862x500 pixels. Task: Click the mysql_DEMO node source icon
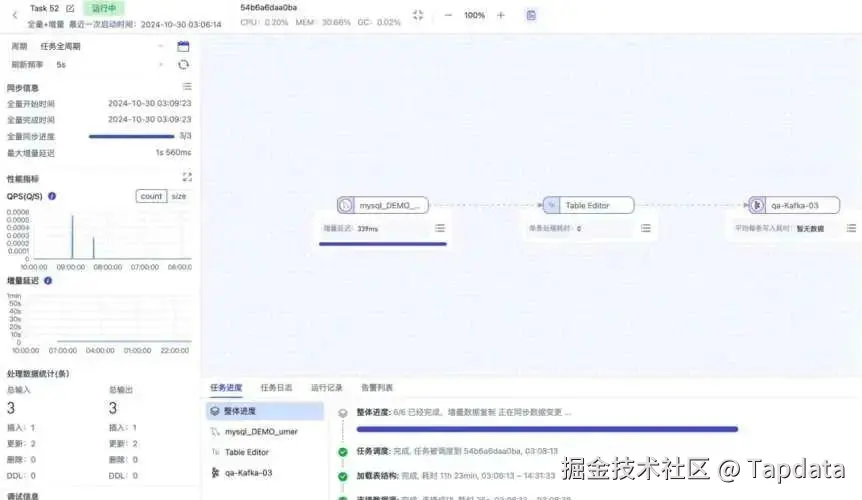(x=345, y=205)
